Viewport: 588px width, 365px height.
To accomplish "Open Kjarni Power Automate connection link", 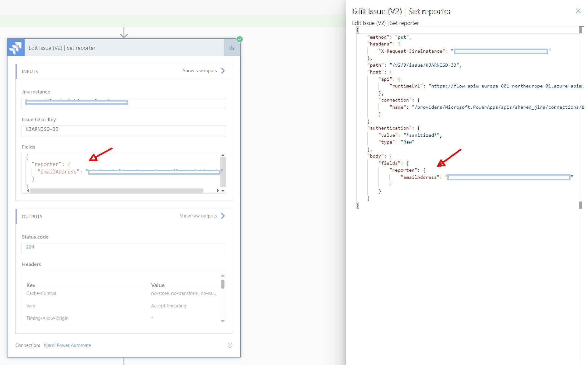I will tap(67, 345).
